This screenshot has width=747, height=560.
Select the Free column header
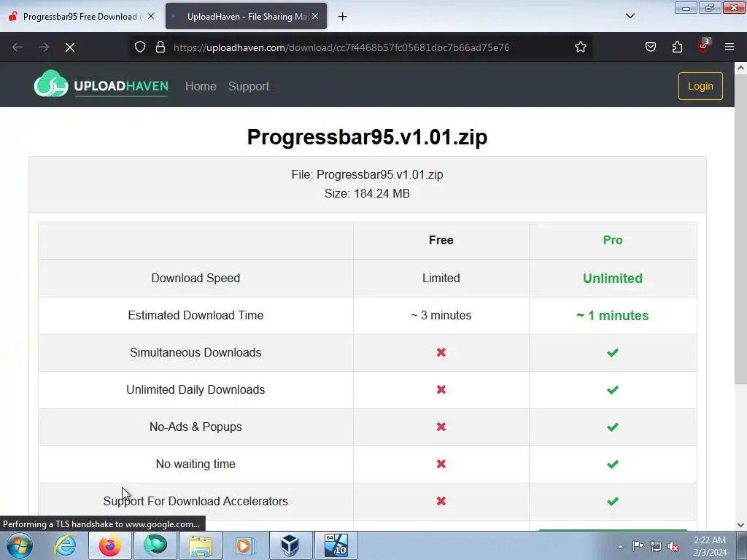click(x=441, y=240)
